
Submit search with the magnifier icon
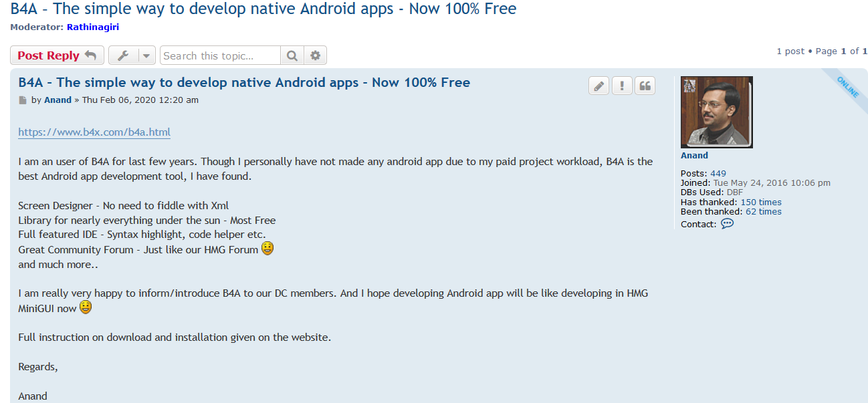pyautogui.click(x=292, y=55)
